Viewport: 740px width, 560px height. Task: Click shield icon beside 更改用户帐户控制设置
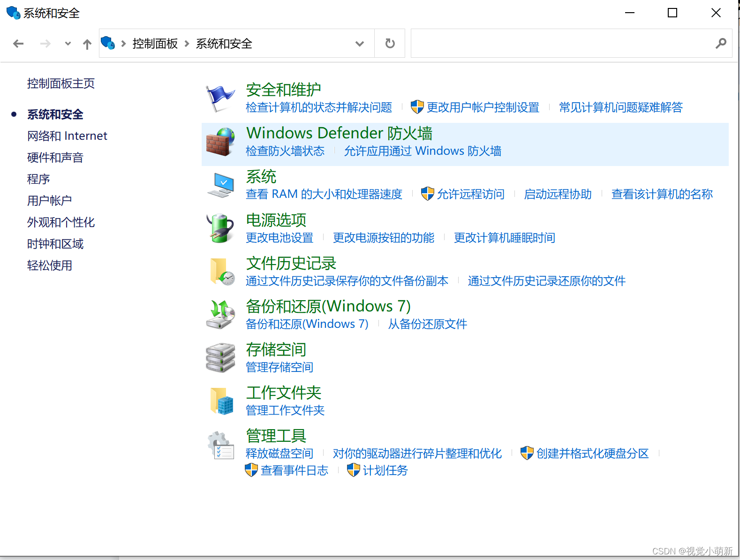point(417,107)
